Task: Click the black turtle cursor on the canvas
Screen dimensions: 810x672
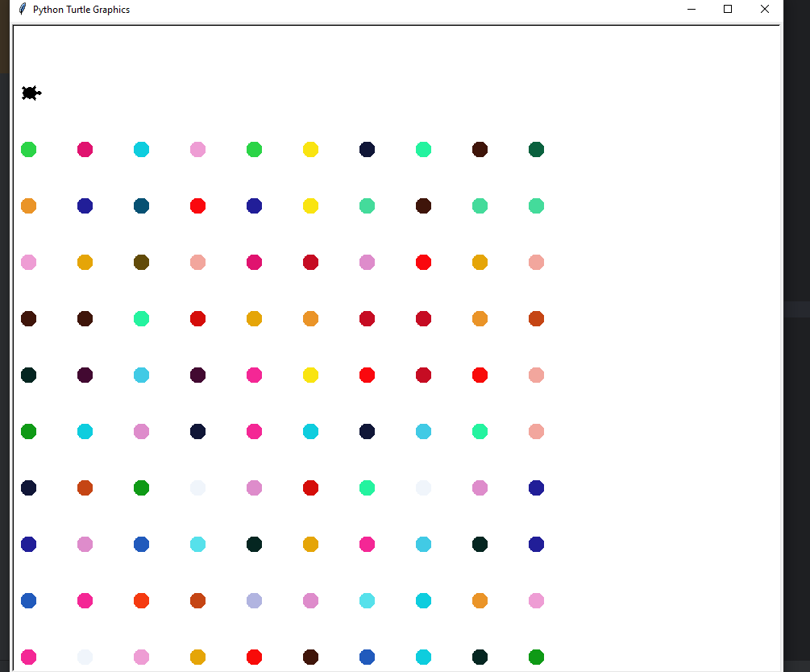Action: pyautogui.click(x=31, y=93)
